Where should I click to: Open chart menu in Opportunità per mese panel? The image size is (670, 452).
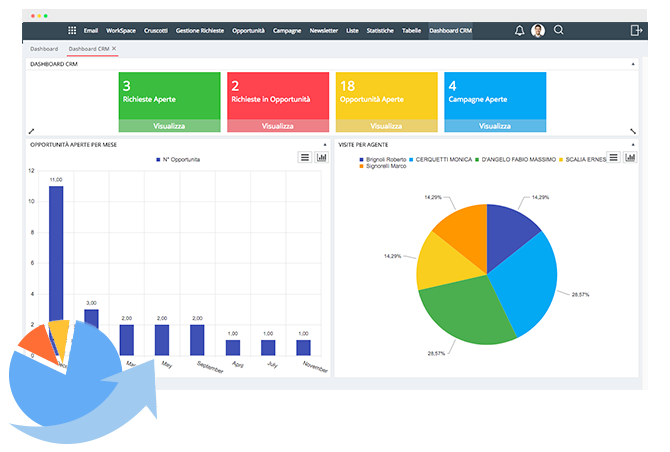[305, 157]
